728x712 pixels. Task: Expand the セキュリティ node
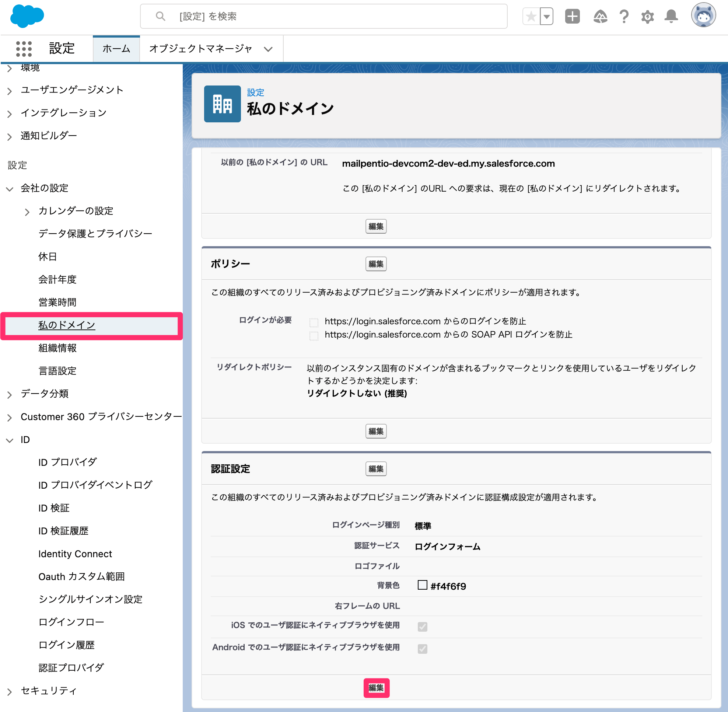point(10,691)
